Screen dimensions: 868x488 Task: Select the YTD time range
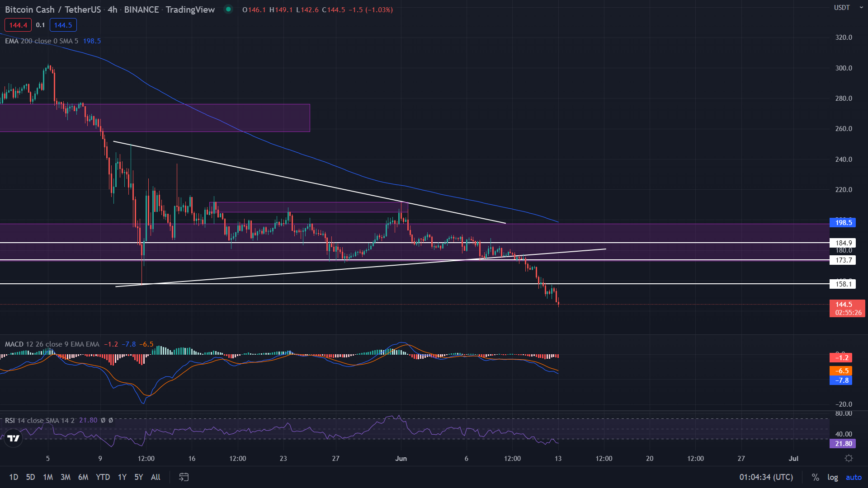103,477
